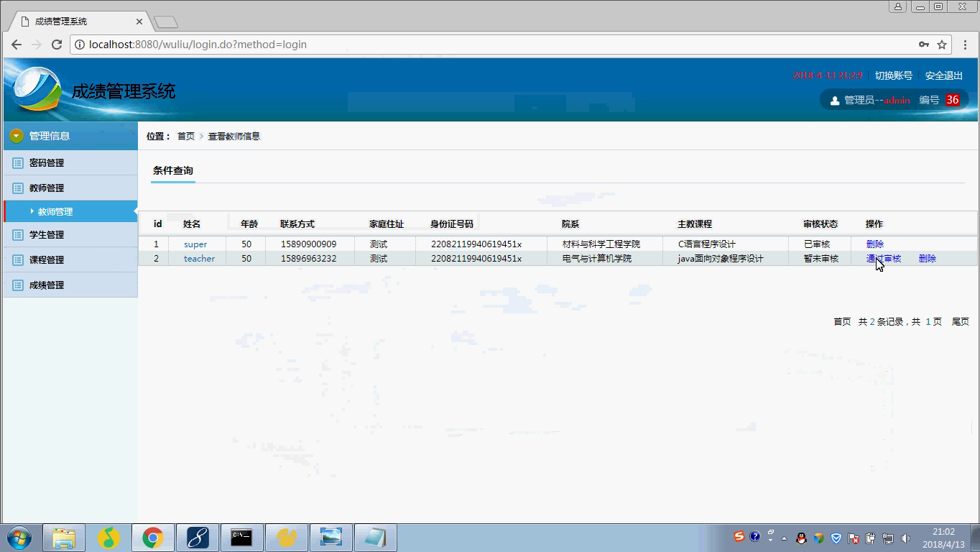Screen dimensions: 980x552
Task: Click the browser forward arrow
Action: (37, 45)
